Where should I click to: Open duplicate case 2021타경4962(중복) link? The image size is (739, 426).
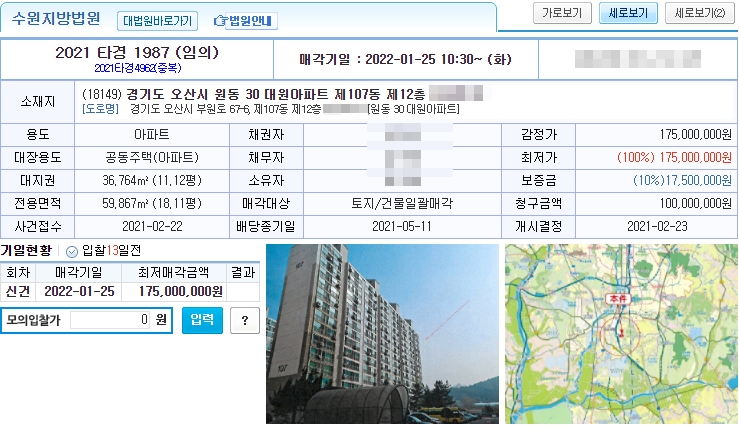tap(138, 68)
